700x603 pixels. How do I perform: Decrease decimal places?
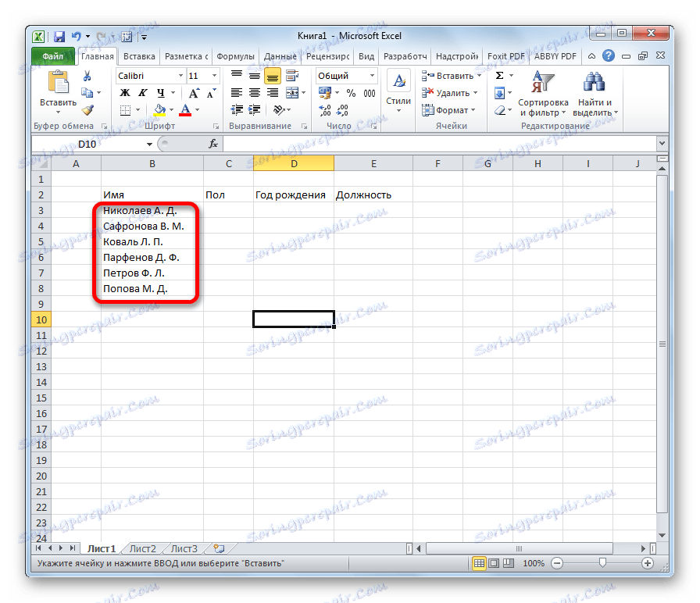pyautogui.click(x=342, y=110)
